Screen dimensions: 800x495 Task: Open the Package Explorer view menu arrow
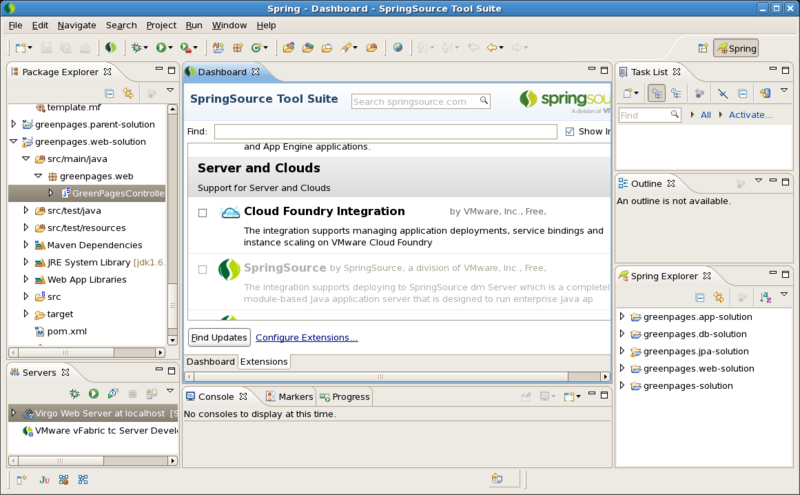pyautogui.click(x=170, y=91)
